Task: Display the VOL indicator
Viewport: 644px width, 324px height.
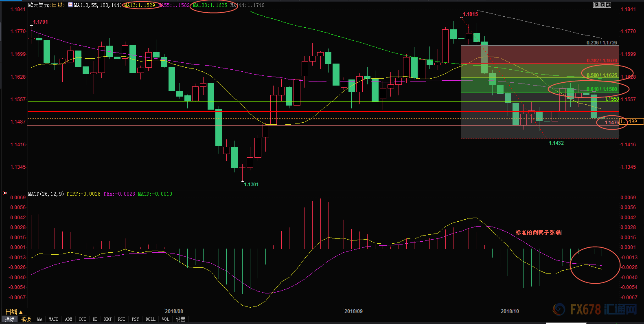Action: (165, 319)
